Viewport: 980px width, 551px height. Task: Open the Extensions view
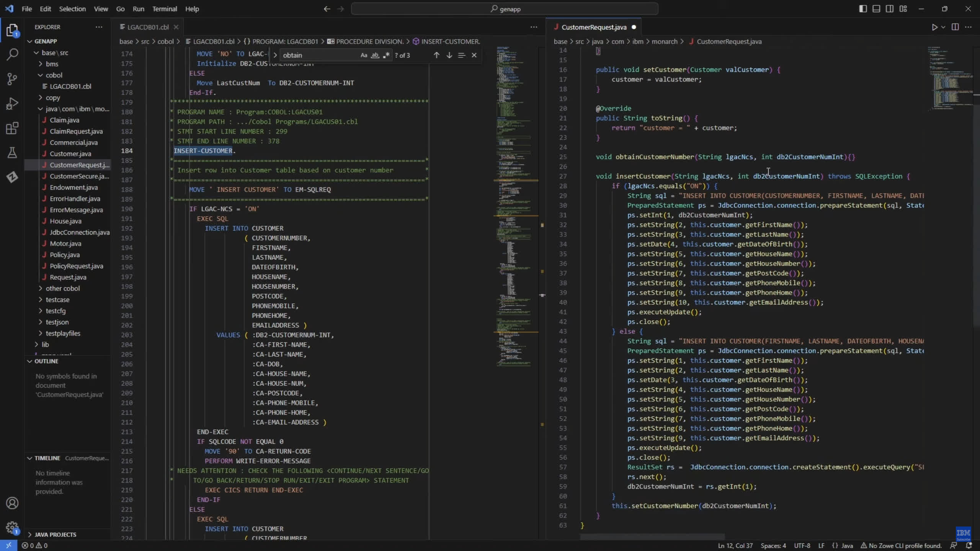pos(12,128)
